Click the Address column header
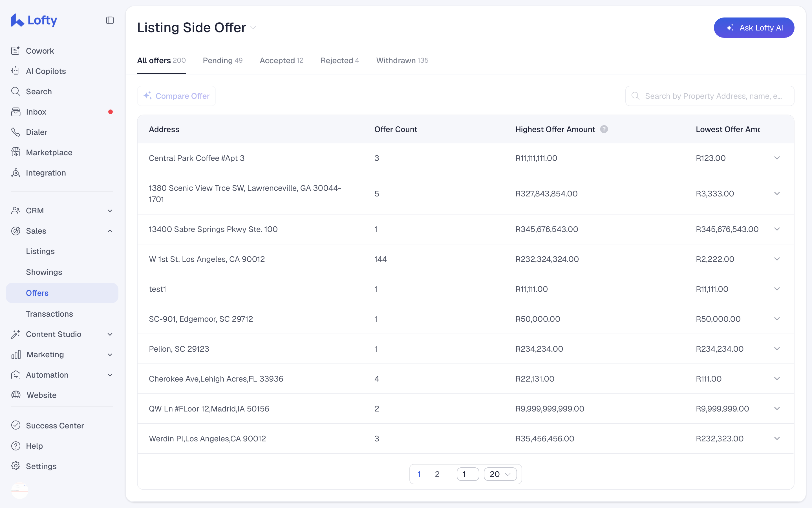Image resolution: width=812 pixels, height=508 pixels. 164,129
